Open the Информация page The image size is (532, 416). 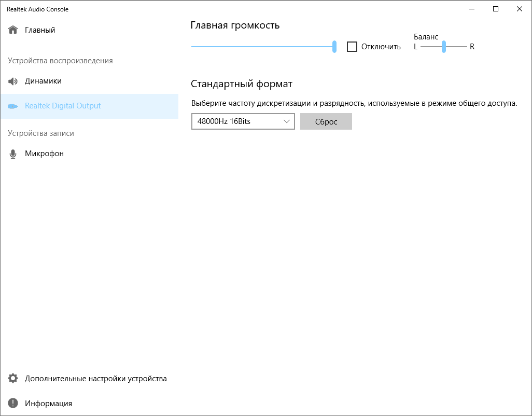[48, 404]
